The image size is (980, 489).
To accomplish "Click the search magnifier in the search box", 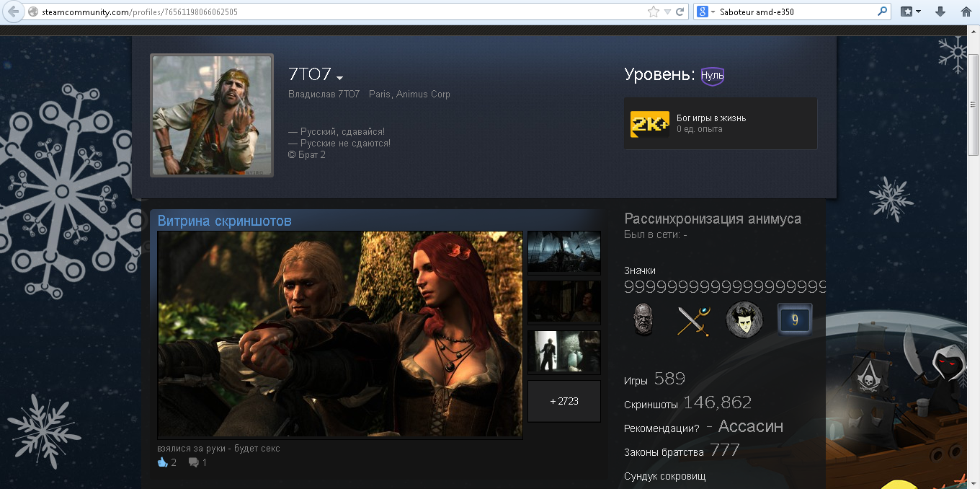I will [883, 12].
